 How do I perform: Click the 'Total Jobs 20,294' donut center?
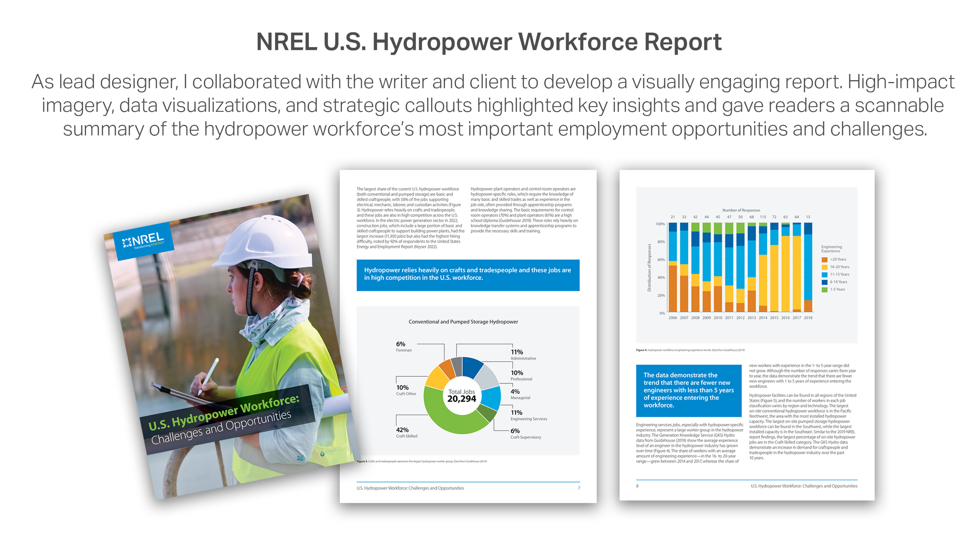(x=461, y=396)
